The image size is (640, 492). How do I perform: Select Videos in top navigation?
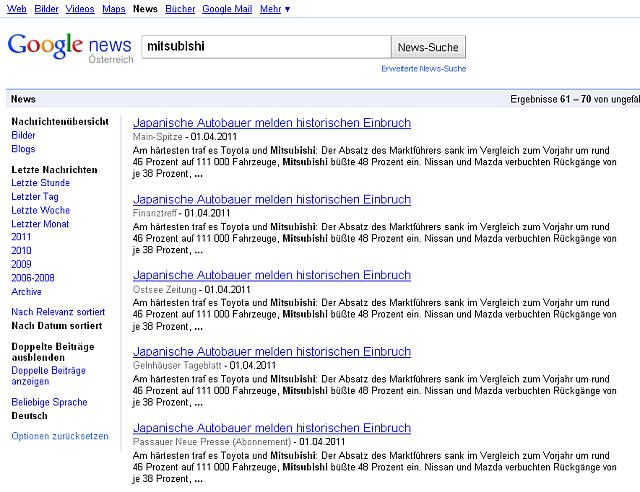coord(80,9)
